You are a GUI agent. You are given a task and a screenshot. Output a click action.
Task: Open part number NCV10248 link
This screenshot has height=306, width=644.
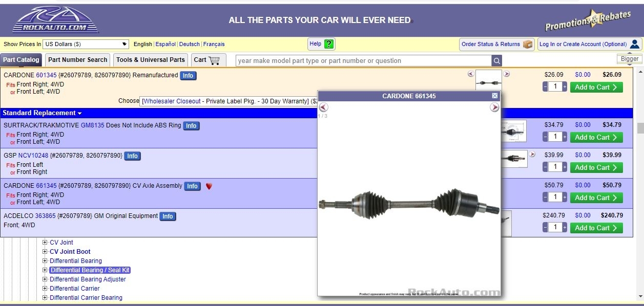33,156
